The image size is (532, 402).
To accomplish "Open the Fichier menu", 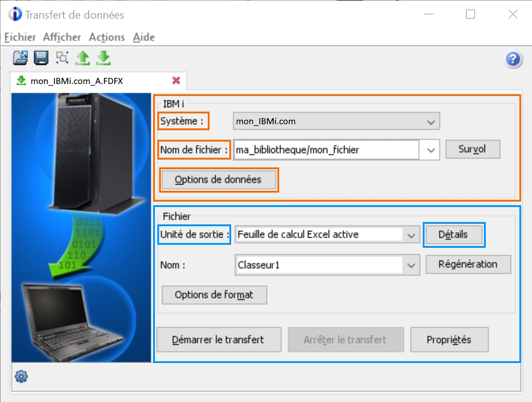I will point(20,37).
